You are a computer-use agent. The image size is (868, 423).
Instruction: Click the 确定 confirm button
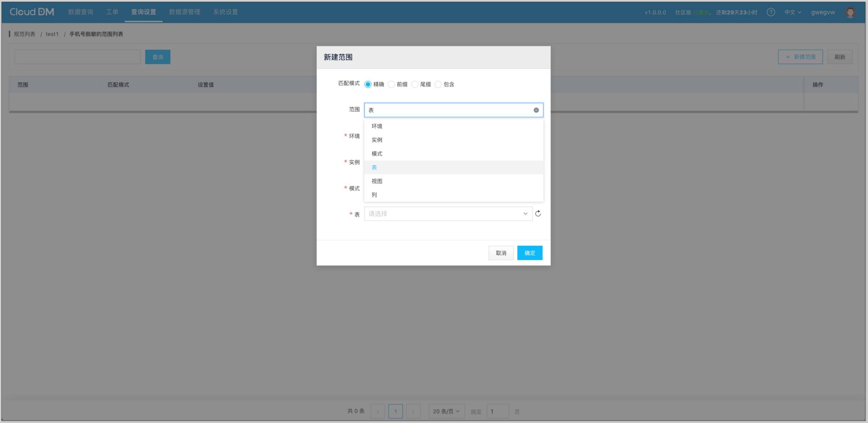click(x=530, y=253)
